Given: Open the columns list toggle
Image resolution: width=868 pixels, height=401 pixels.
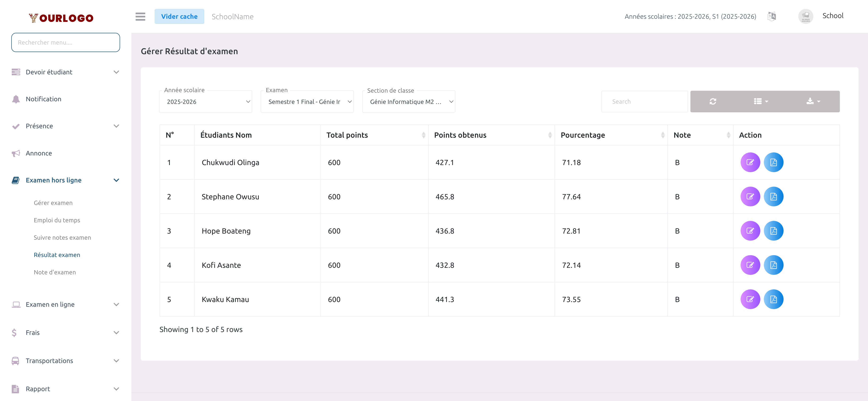Looking at the screenshot, I should click(x=761, y=101).
